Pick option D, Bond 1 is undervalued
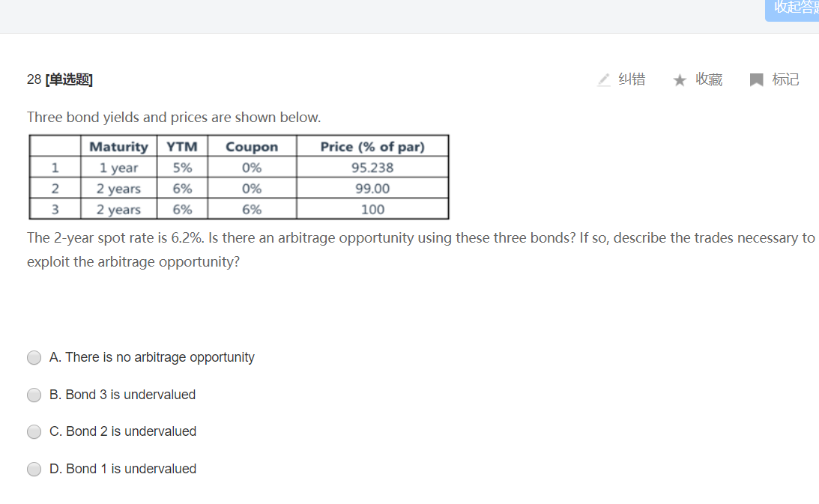 [34, 469]
